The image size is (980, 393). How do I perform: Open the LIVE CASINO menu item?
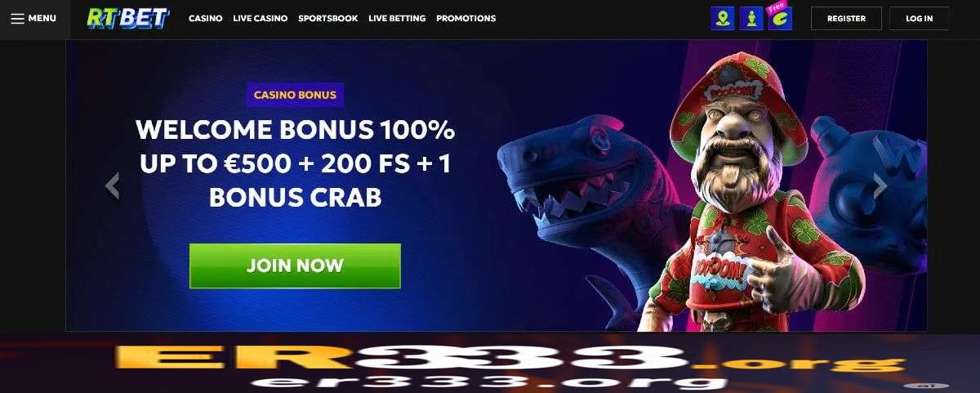[x=260, y=18]
